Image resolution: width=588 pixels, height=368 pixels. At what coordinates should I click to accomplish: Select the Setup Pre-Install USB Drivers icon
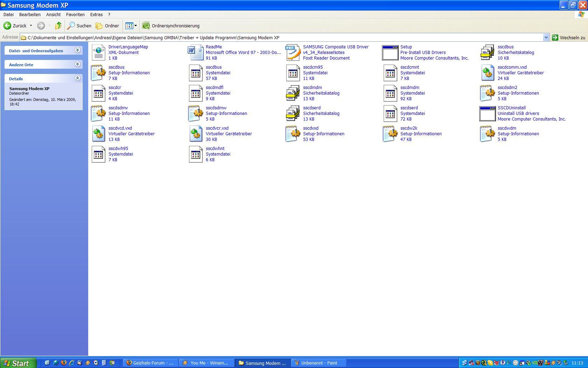pyautogui.click(x=390, y=53)
